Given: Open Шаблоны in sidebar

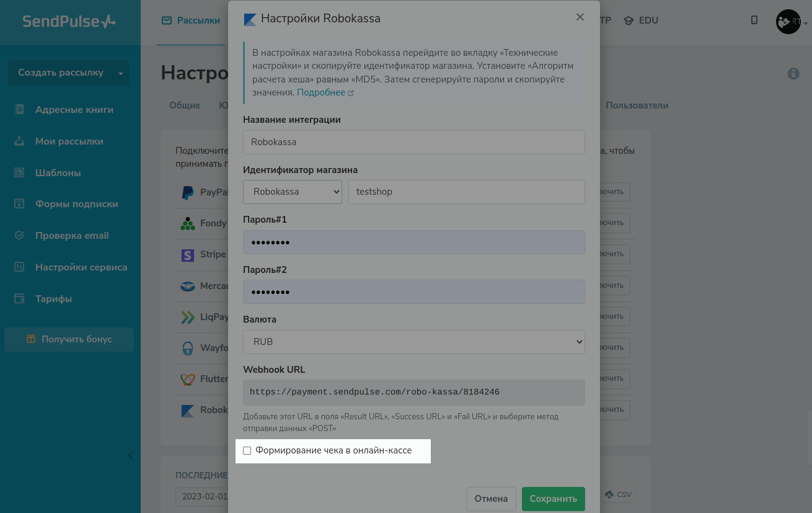Looking at the screenshot, I should pyautogui.click(x=58, y=172).
